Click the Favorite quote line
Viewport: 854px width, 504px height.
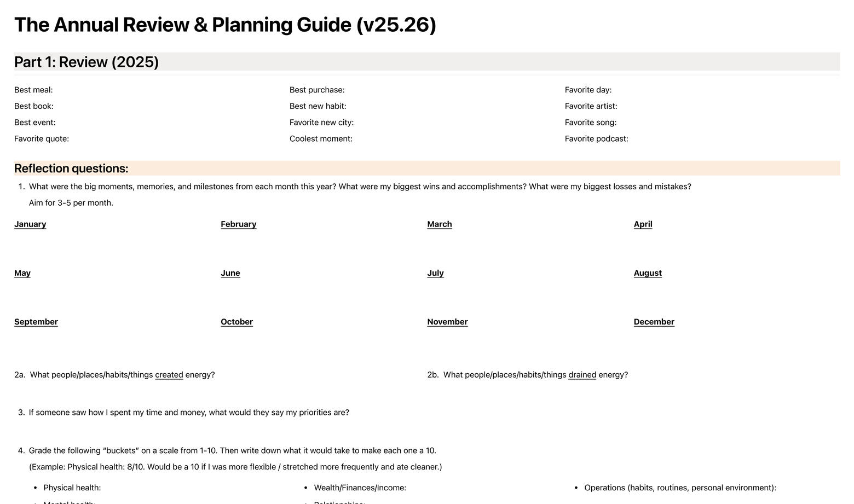[42, 139]
